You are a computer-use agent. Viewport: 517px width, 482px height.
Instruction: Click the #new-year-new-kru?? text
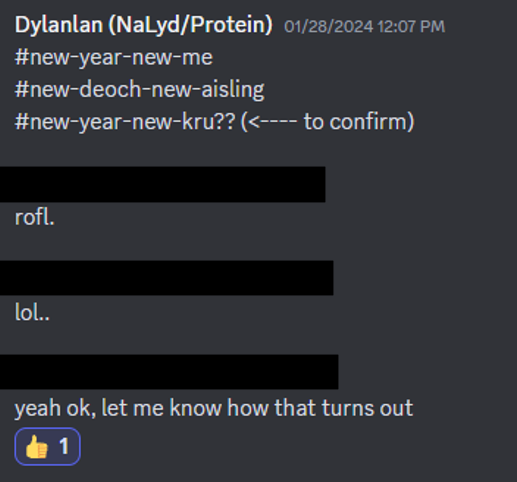click(x=125, y=122)
